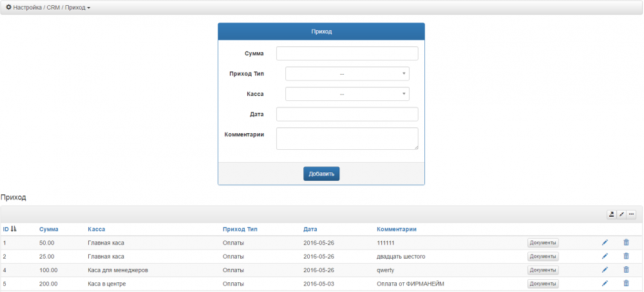
Task: Click Каса для менеджеров cell
Action: pos(118,270)
